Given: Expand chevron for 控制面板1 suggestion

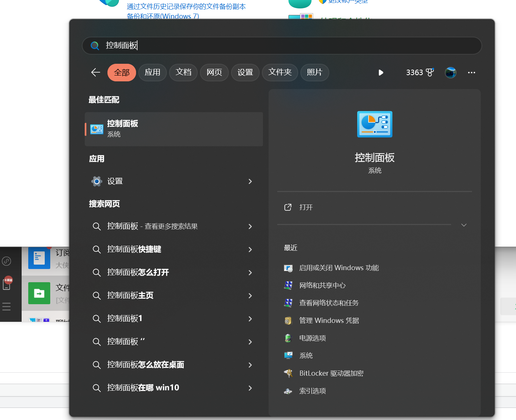Looking at the screenshot, I should tap(250, 319).
